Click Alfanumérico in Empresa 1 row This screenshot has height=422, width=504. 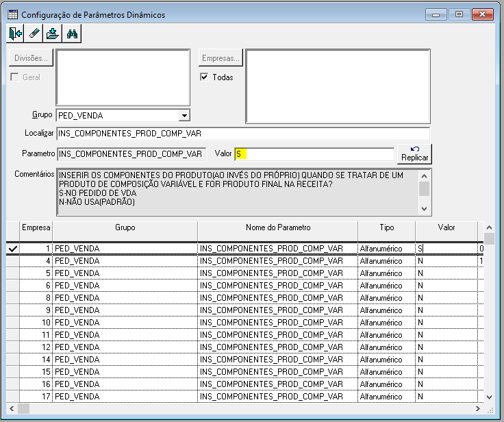(381, 249)
